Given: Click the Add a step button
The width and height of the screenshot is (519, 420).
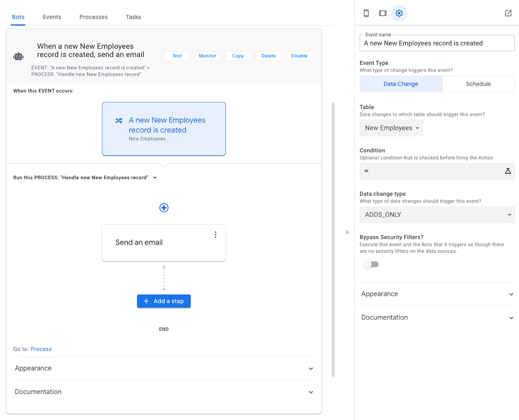Looking at the screenshot, I should tap(164, 301).
